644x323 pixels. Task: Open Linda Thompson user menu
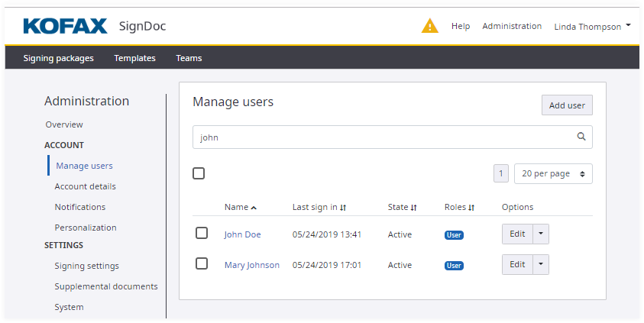point(592,26)
